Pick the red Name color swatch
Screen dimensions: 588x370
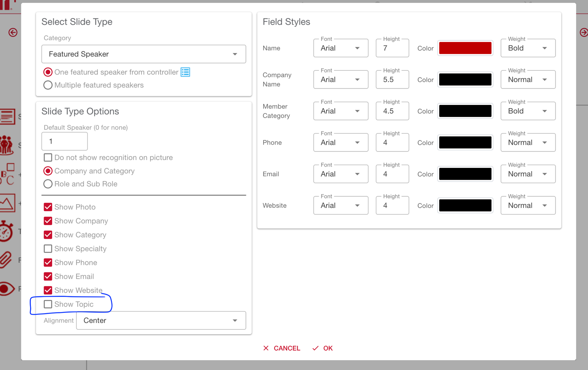[465, 48]
